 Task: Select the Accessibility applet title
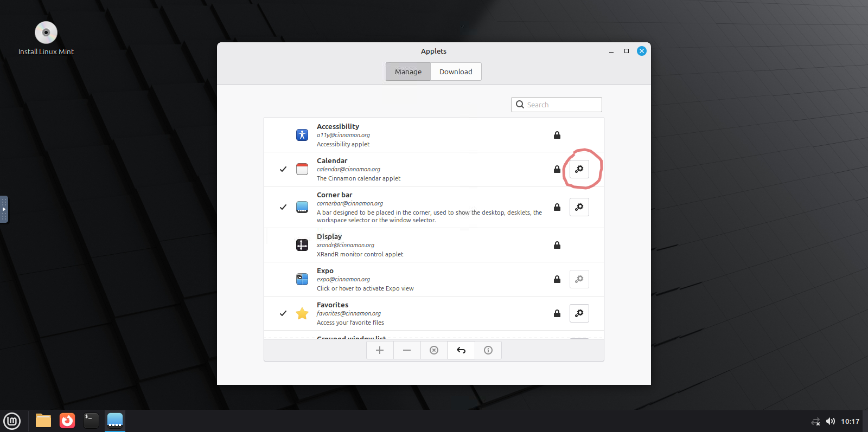click(338, 126)
